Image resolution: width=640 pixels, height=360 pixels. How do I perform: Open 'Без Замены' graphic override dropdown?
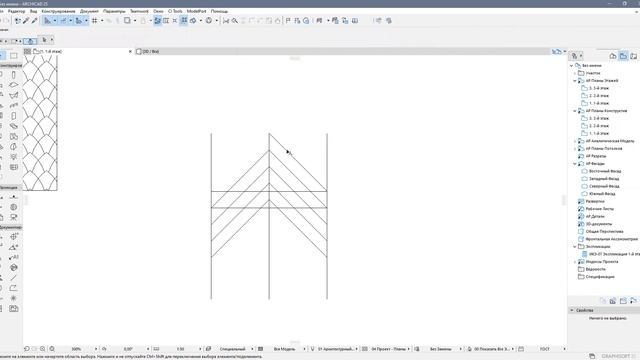(x=441, y=349)
